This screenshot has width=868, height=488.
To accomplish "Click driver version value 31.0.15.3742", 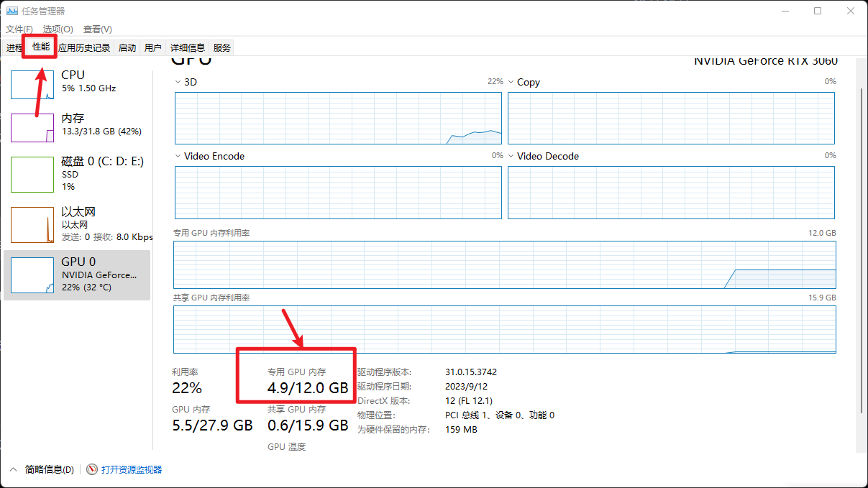I will (471, 372).
